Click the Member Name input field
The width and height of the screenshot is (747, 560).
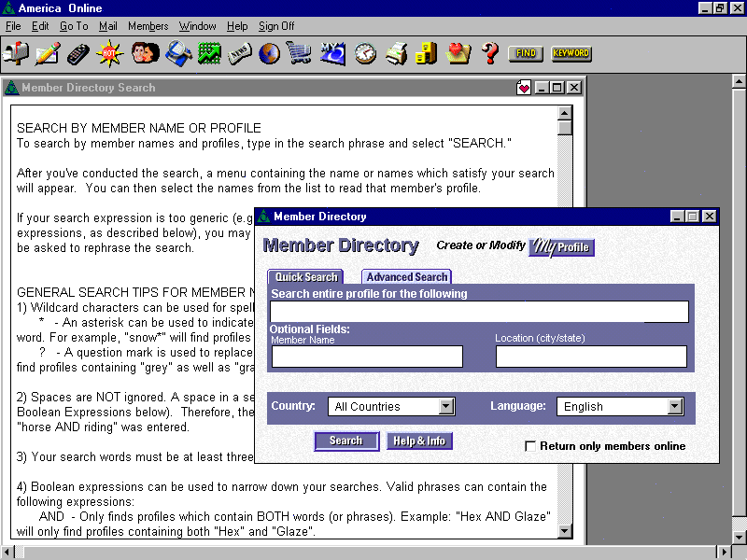(367, 357)
